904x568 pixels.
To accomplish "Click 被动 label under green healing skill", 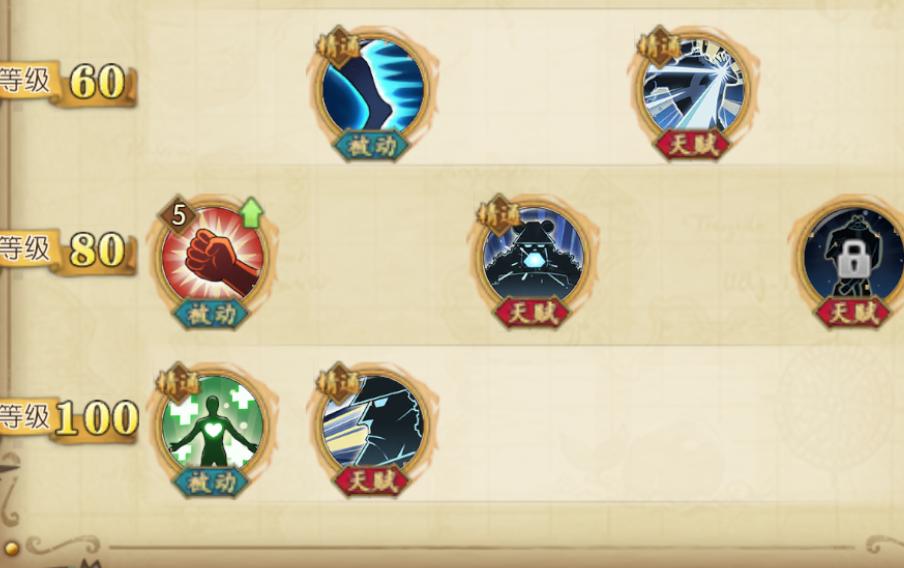I will coord(212,483).
